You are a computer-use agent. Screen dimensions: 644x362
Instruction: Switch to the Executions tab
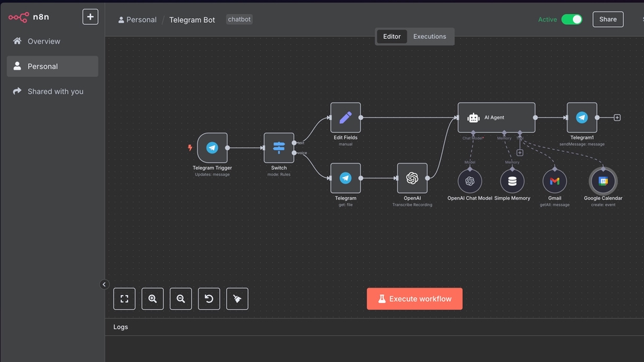[429, 36]
